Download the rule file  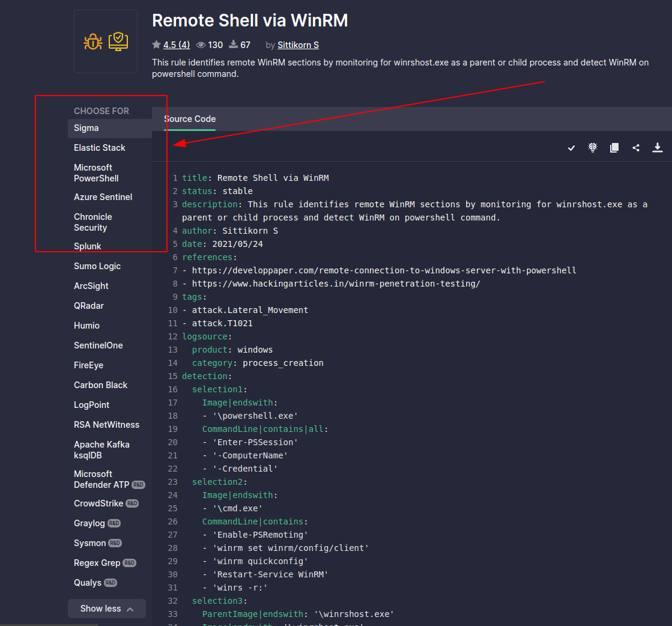[x=658, y=148]
